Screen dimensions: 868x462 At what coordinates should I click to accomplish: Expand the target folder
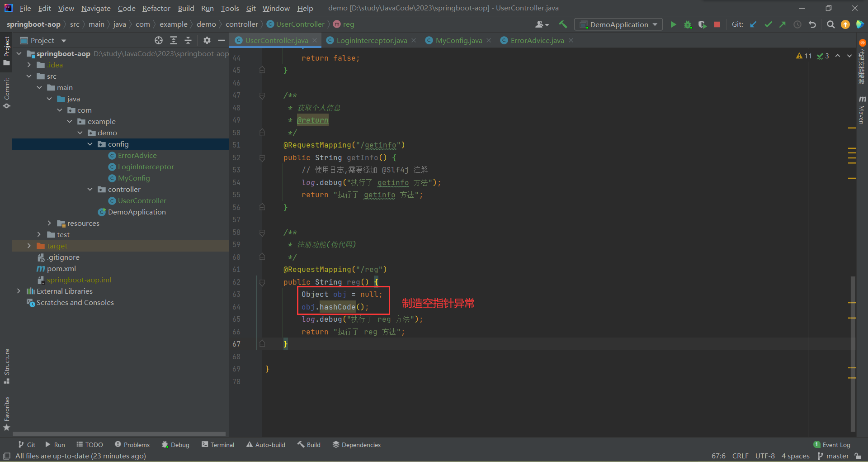[x=29, y=246]
